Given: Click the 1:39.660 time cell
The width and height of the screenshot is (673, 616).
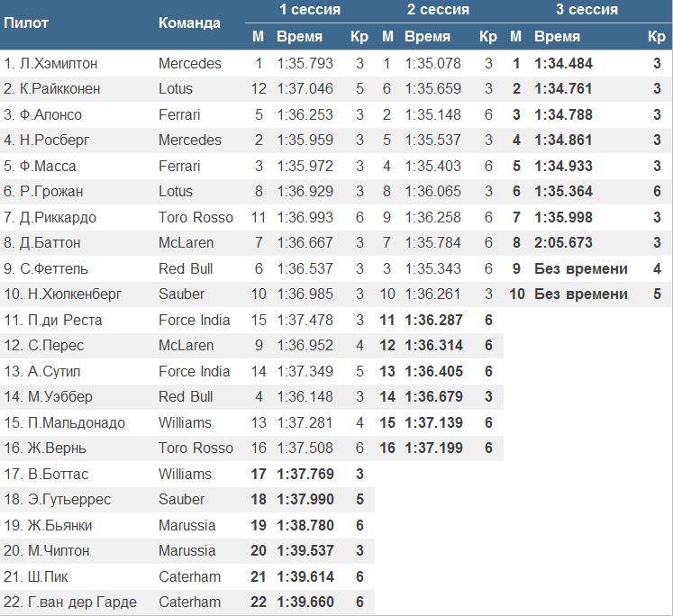Looking at the screenshot, I should point(305,602).
